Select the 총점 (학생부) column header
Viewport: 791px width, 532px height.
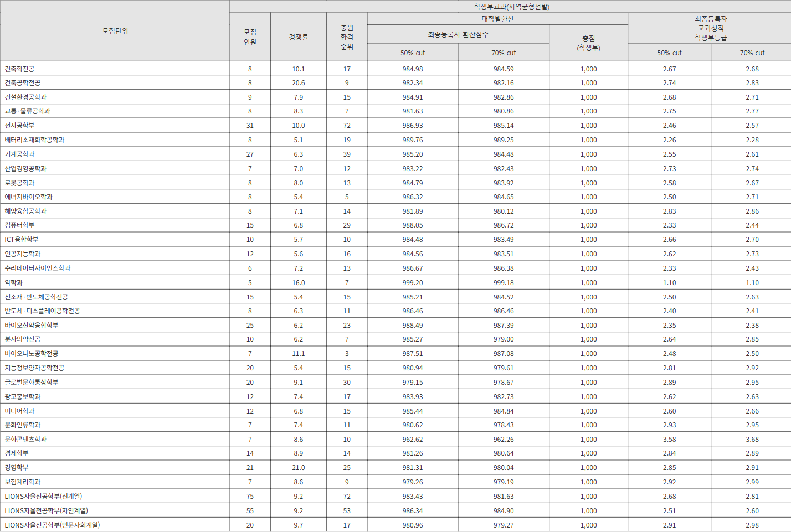(x=588, y=43)
